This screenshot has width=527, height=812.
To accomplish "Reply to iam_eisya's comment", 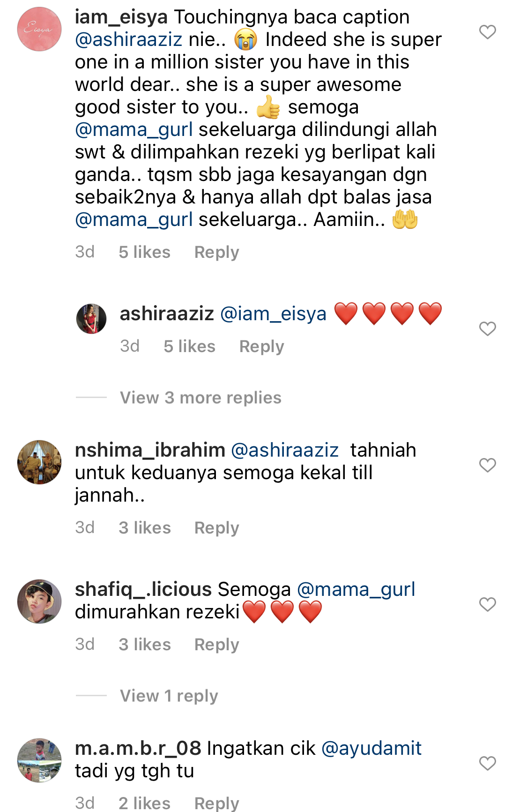I will (217, 252).
